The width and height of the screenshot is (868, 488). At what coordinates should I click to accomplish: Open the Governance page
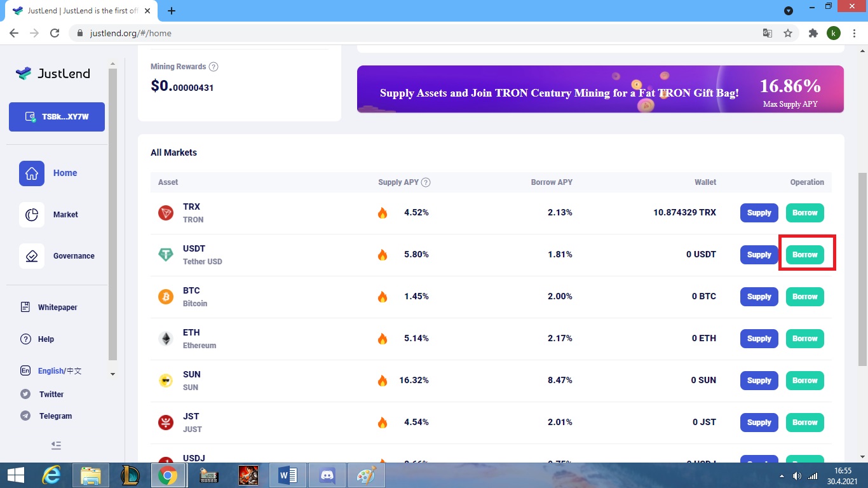[x=57, y=256]
